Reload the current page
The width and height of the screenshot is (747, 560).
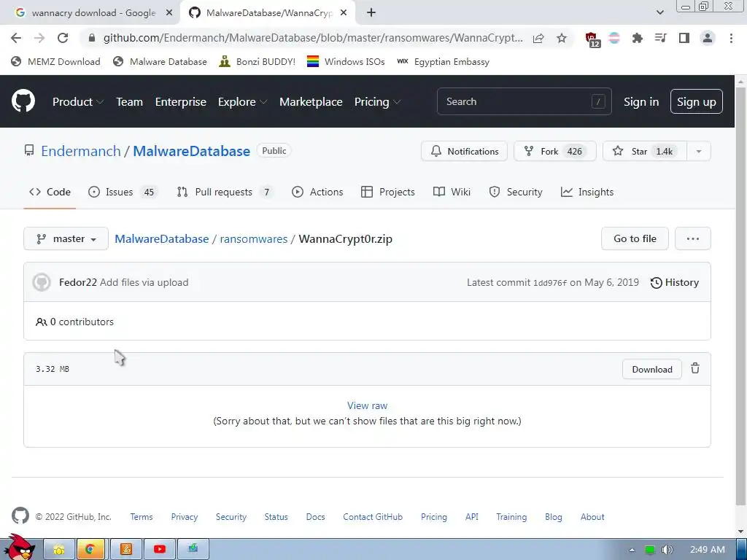point(63,38)
